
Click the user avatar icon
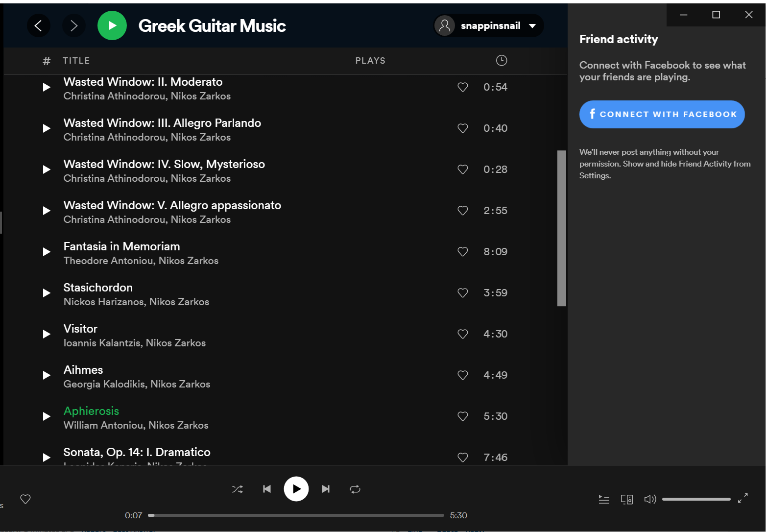[x=445, y=25]
